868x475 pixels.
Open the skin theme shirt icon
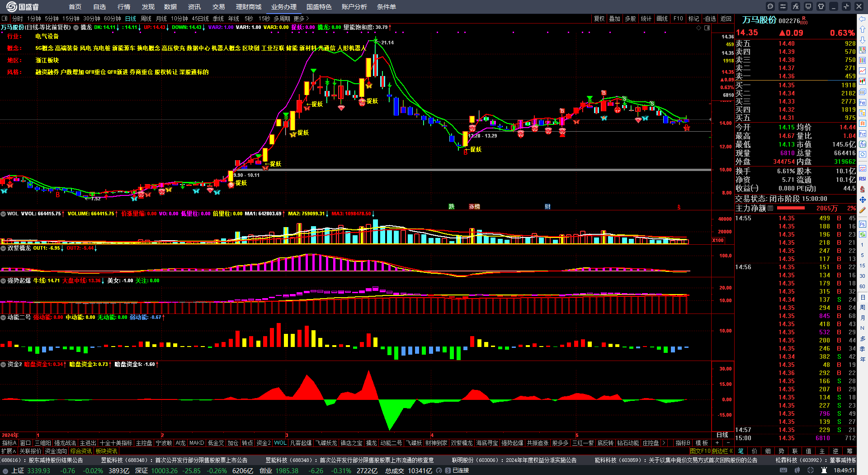[x=821, y=6]
